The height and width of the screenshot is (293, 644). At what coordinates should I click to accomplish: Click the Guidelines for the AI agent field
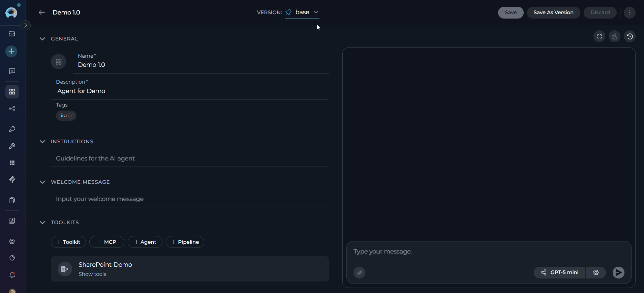click(x=190, y=158)
